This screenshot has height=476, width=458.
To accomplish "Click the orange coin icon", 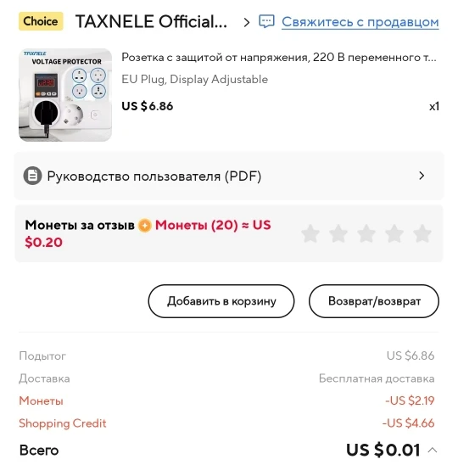I will 145,226.
